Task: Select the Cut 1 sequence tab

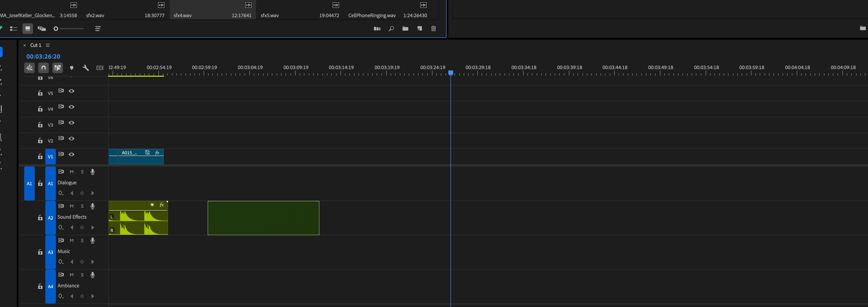Action: point(36,45)
